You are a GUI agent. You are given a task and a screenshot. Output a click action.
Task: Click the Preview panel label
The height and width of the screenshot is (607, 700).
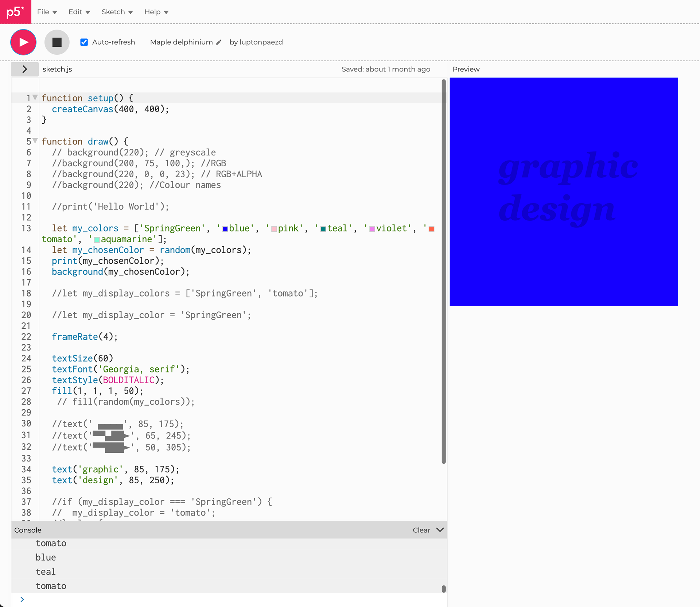[466, 69]
